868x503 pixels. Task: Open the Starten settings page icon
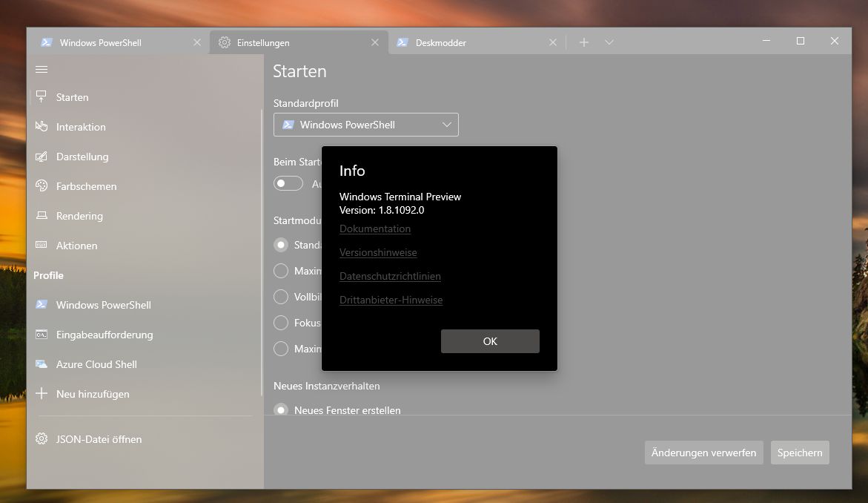click(x=42, y=97)
